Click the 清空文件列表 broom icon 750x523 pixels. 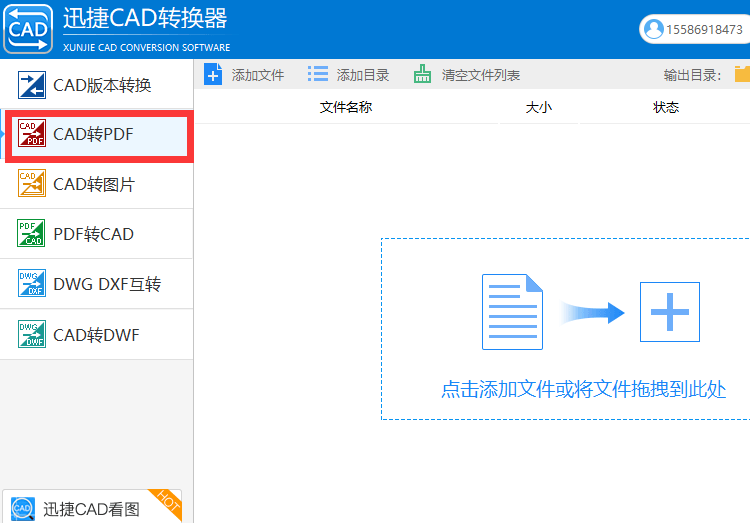click(422, 74)
